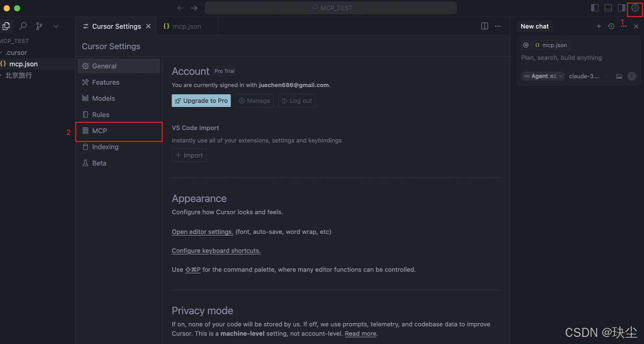Toggle AI pane layout icon

[x=621, y=8]
